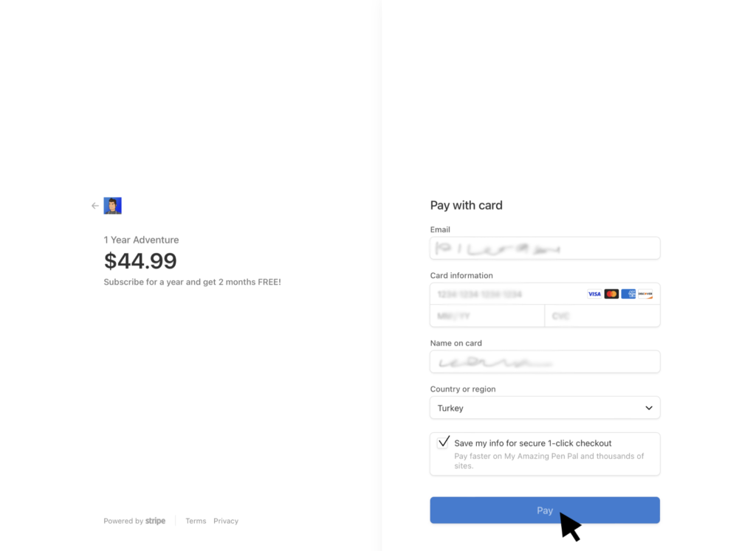This screenshot has width=756, height=551.
Task: Open the Privacy link in footer
Action: pos(226,521)
